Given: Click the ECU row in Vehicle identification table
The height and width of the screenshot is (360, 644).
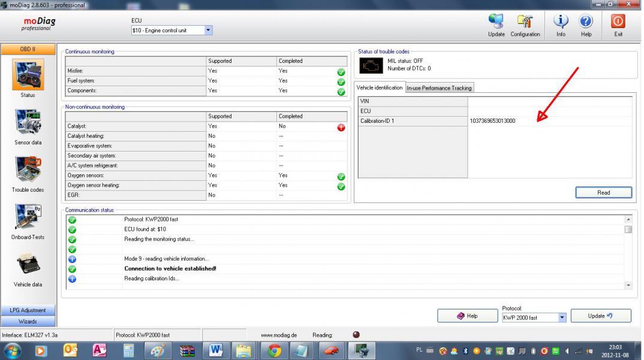Looking at the screenshot, I should click(x=495, y=111).
